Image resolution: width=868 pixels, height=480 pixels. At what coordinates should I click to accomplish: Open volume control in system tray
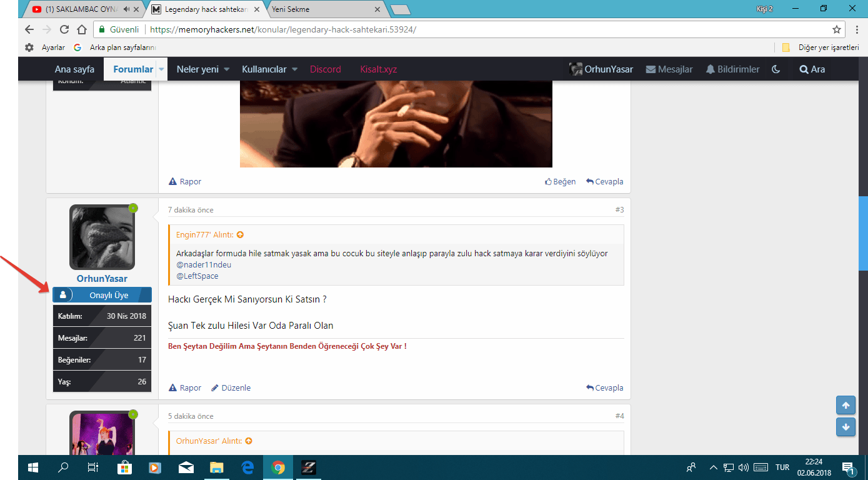pos(743,467)
